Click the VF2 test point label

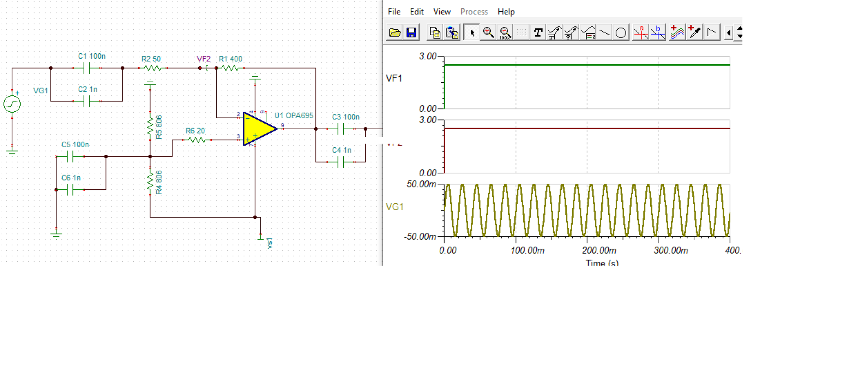(204, 59)
